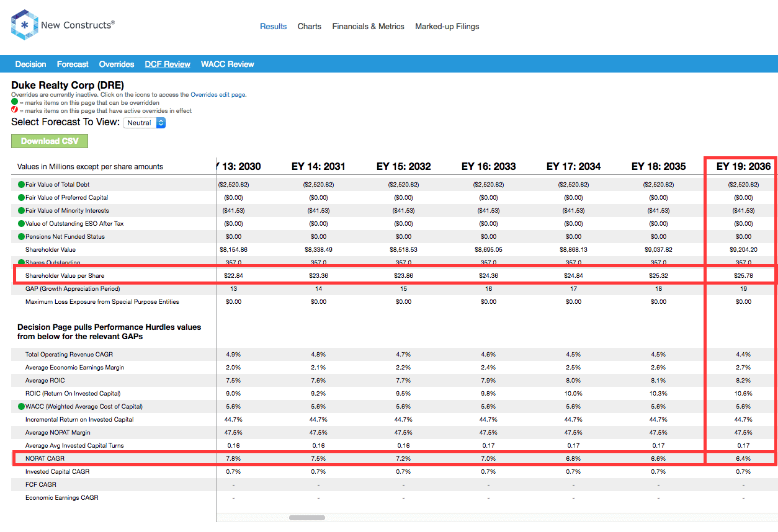Click the Pensions Net Funded Status label
The height and width of the screenshot is (532, 778).
coord(65,236)
